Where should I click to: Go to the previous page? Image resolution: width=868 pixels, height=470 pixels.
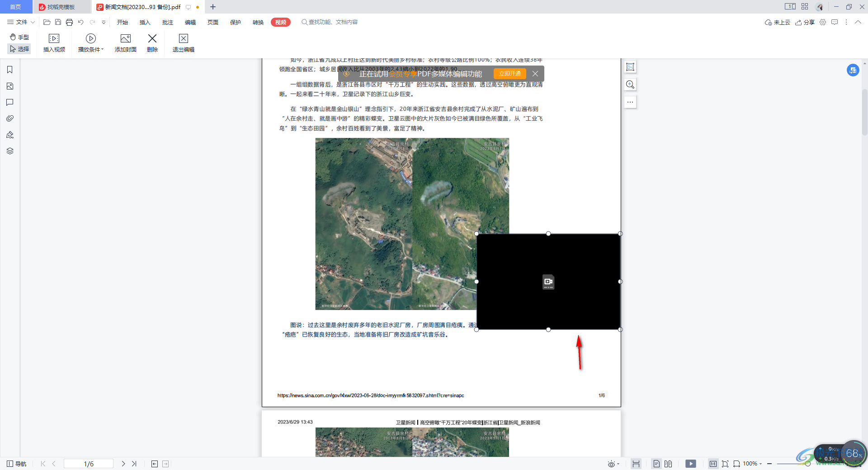(54, 464)
